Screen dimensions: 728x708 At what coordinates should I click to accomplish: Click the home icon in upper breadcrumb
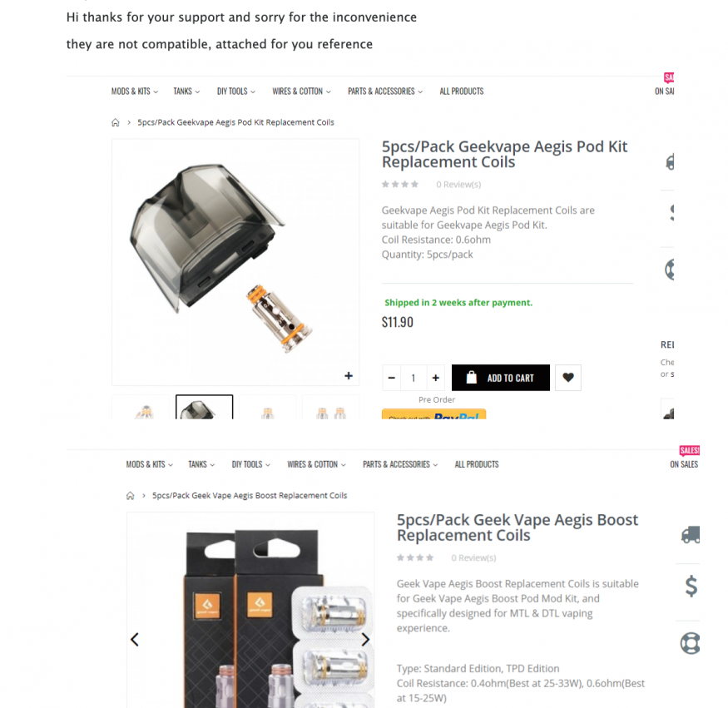116,122
